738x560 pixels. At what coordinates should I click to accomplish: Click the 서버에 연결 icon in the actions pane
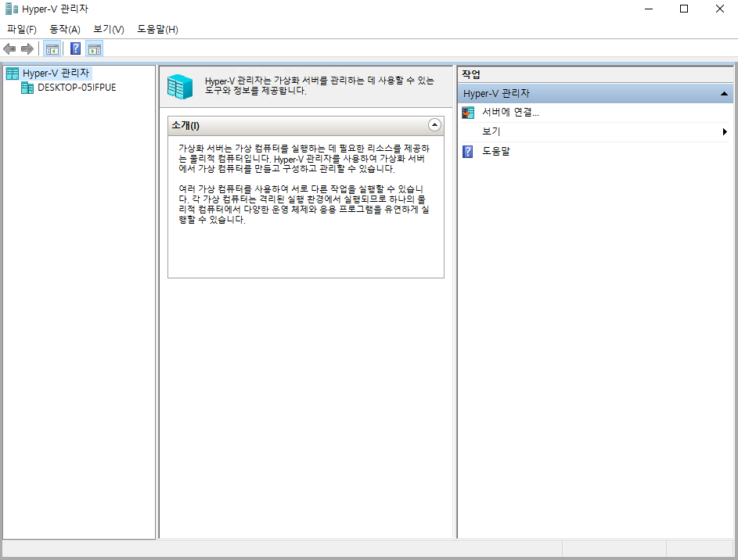pos(468,113)
